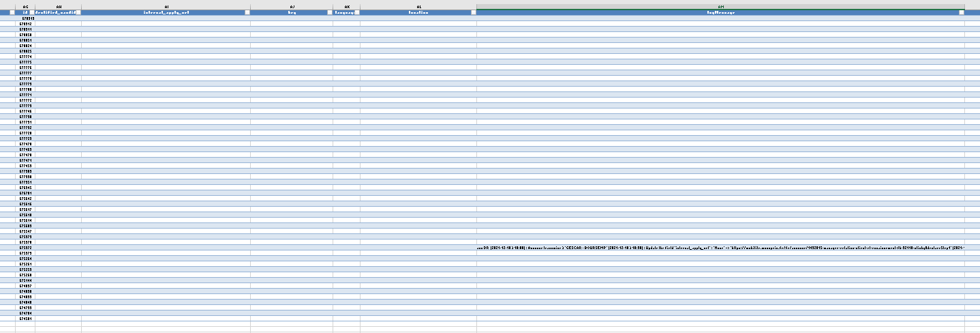This screenshot has height=333, width=980.
Task: Open the logMessage column filter dropdown in AM
Action: tap(962, 12)
